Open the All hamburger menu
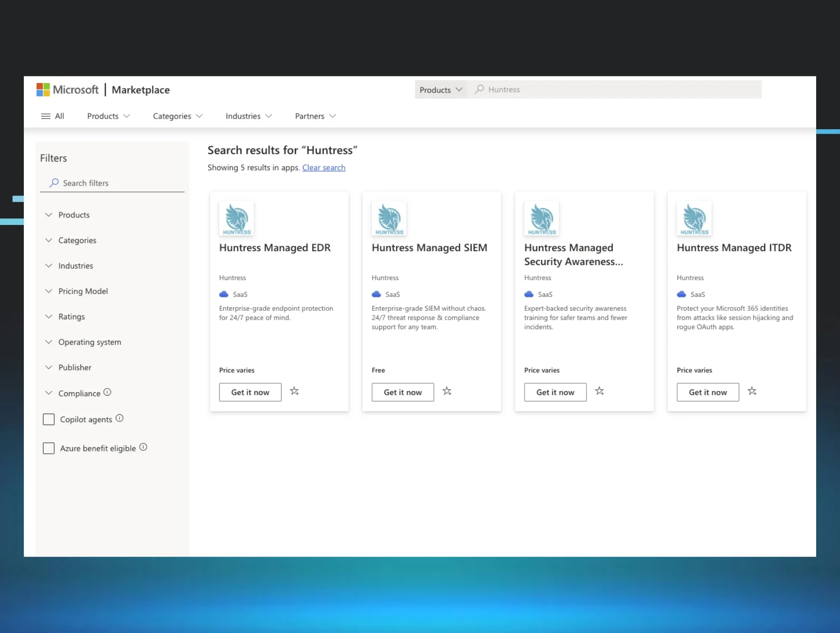 coord(52,116)
